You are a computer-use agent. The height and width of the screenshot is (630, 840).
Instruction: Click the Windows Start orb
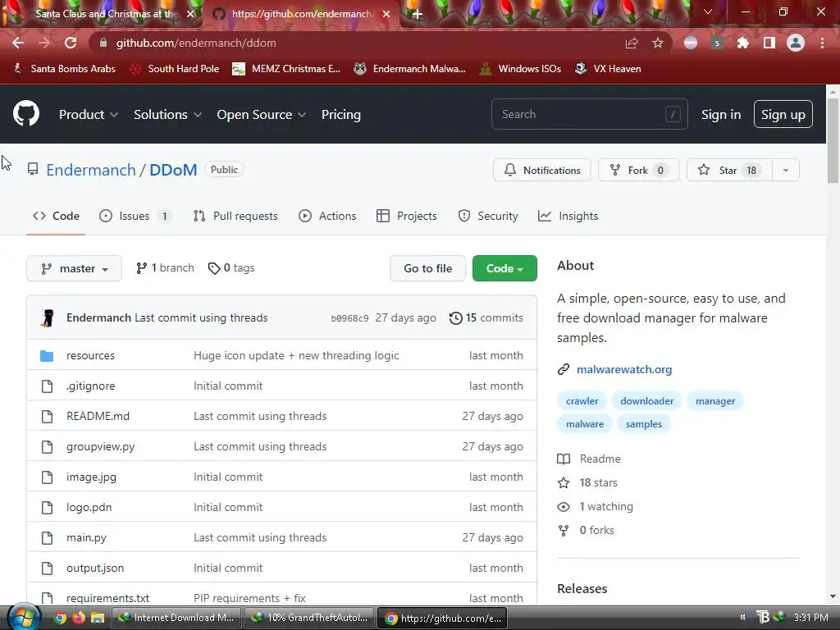(x=24, y=617)
